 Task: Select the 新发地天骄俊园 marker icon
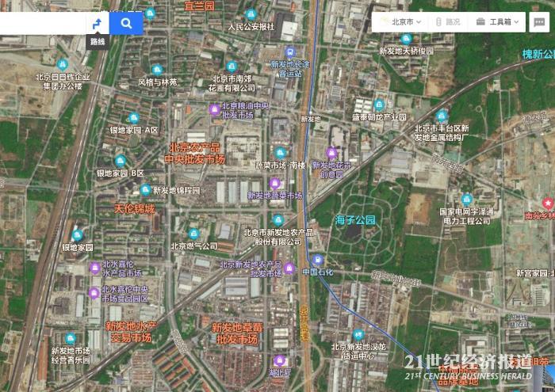pyautogui.click(x=406, y=39)
